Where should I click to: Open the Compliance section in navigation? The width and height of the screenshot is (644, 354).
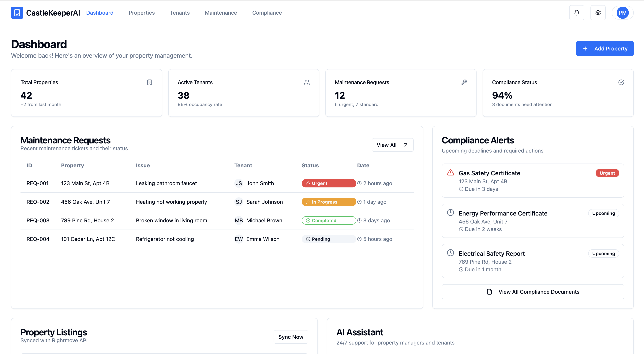click(267, 13)
